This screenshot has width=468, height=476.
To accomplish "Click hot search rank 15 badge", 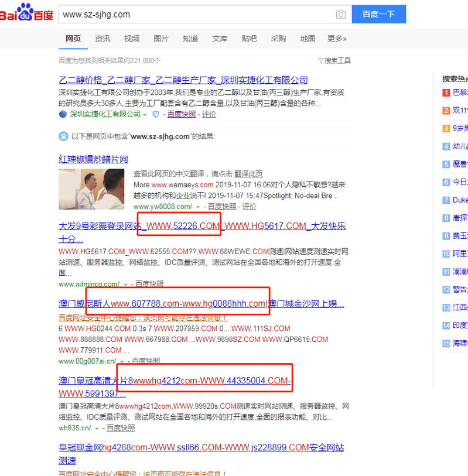I will (x=446, y=343).
